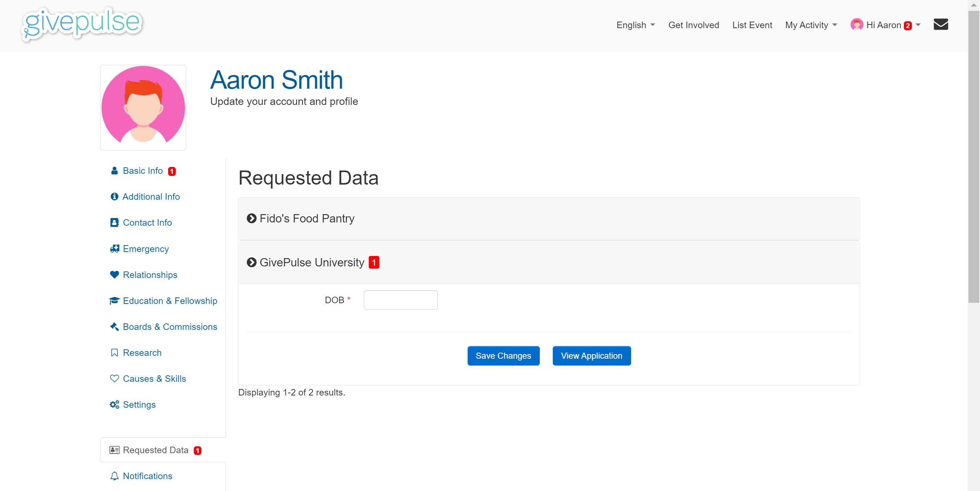
Task: Open the Hi Aaron account dropdown arrow
Action: point(918,25)
